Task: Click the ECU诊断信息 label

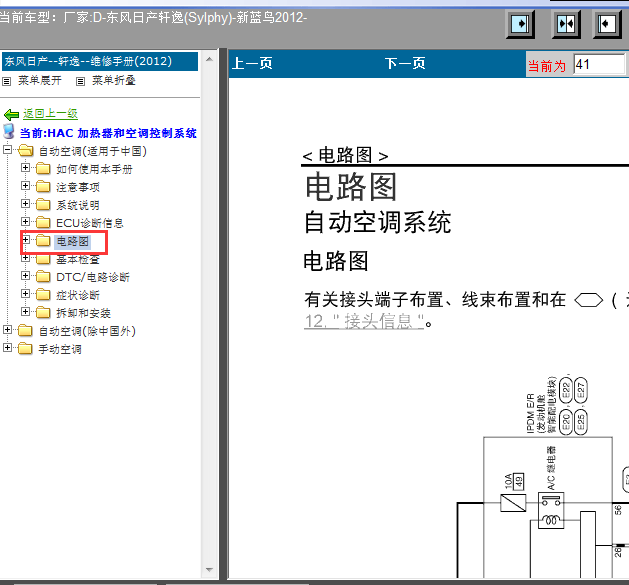Action: coord(89,223)
